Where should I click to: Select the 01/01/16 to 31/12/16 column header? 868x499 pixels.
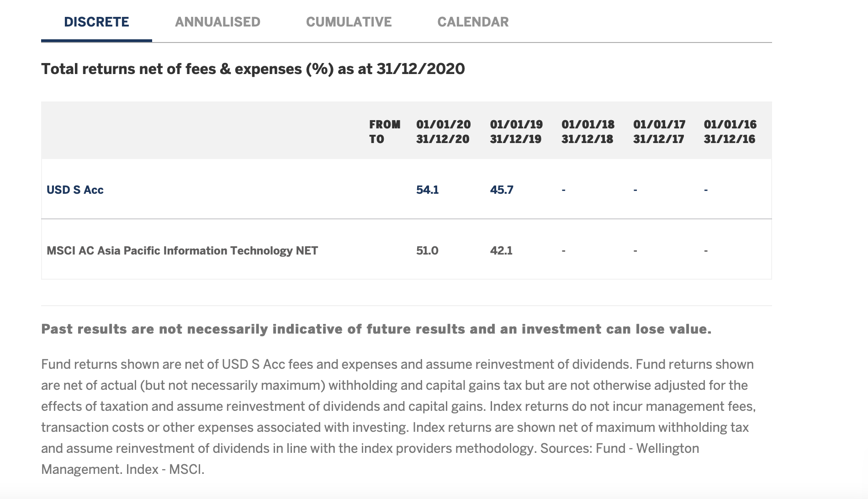click(x=730, y=132)
